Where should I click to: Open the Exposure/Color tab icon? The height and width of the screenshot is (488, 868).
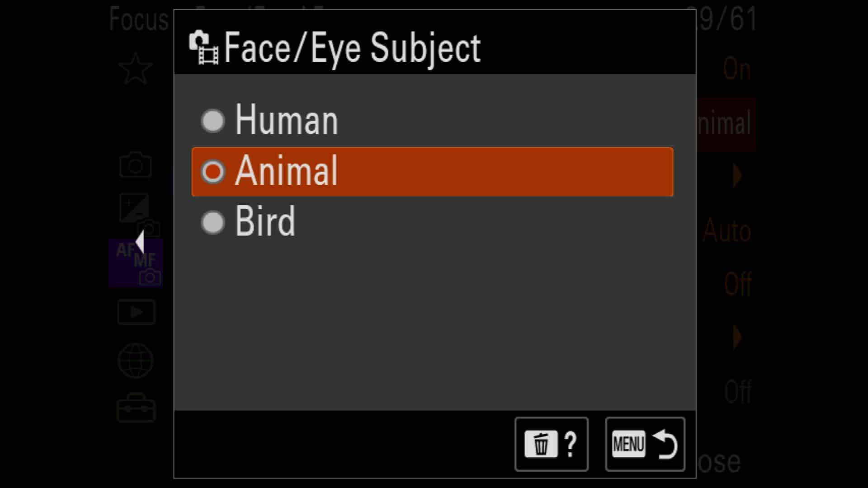138,214
